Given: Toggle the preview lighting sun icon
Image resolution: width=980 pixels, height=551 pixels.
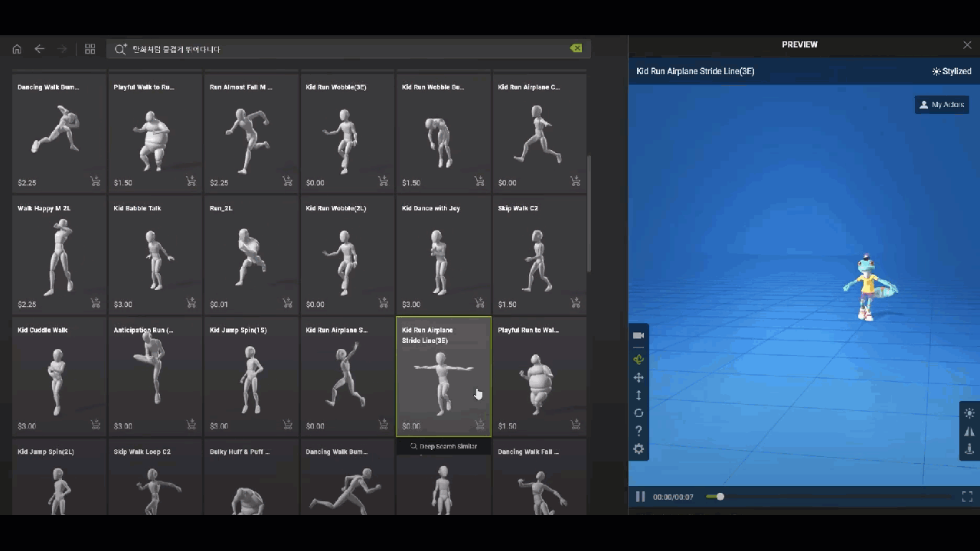Looking at the screenshot, I should [x=969, y=413].
